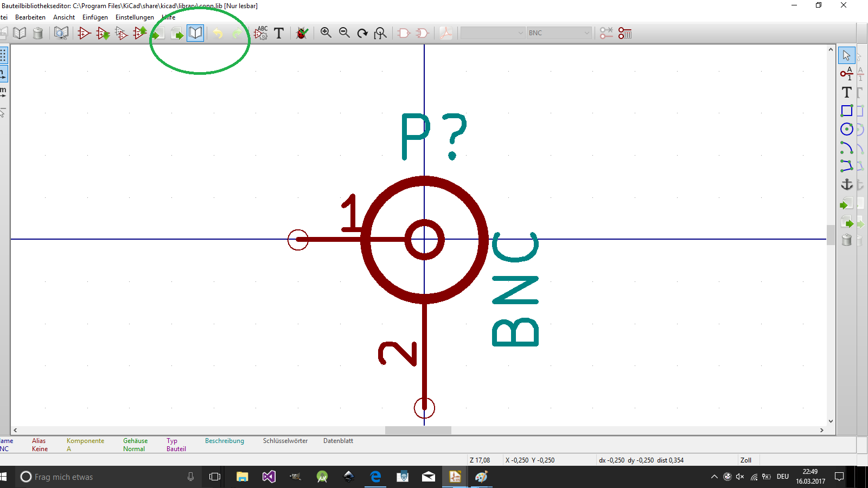This screenshot has width=868, height=488.
Task: Select the anchor position tool
Action: tap(847, 184)
